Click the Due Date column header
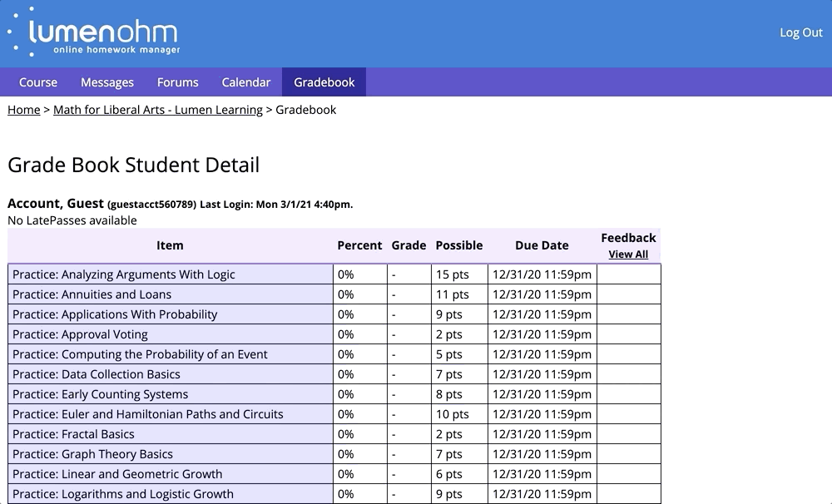This screenshot has width=832, height=504. pyautogui.click(x=542, y=245)
